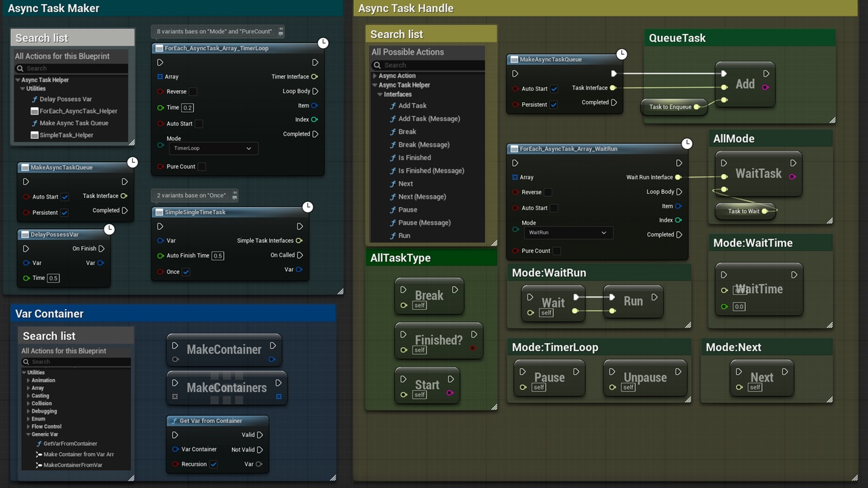This screenshot has width=868, height=488.
Task: Uncheck Auto Start on Async Task Maker MakeAsyncTaskQueue
Action: [65, 197]
